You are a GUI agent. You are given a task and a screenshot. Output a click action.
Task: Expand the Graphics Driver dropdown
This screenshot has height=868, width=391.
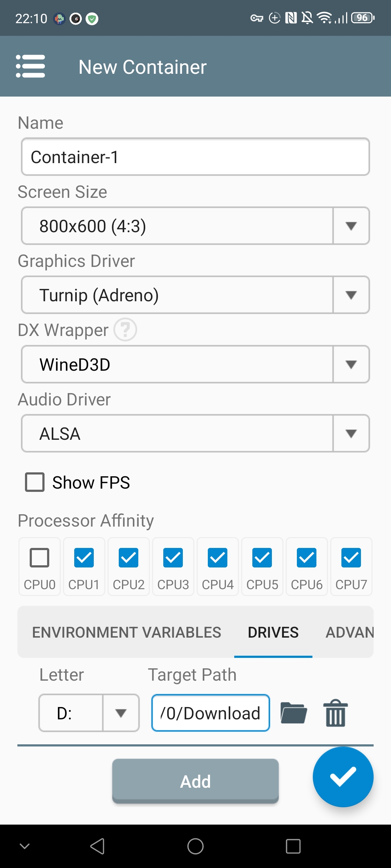tap(195, 295)
